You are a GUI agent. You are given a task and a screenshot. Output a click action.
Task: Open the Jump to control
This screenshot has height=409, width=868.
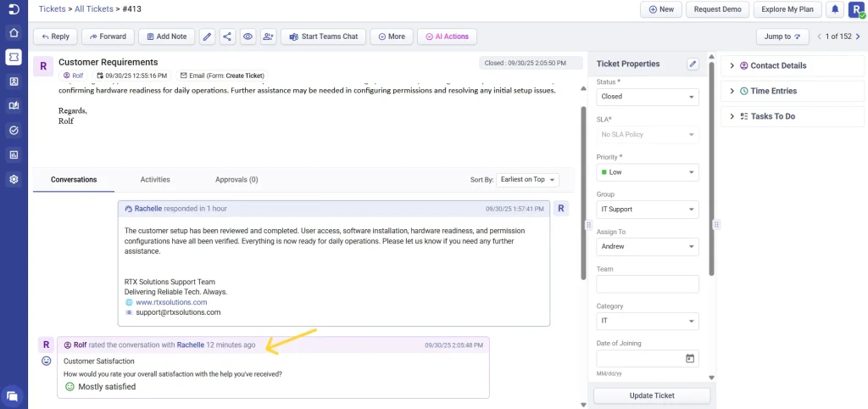coord(782,36)
